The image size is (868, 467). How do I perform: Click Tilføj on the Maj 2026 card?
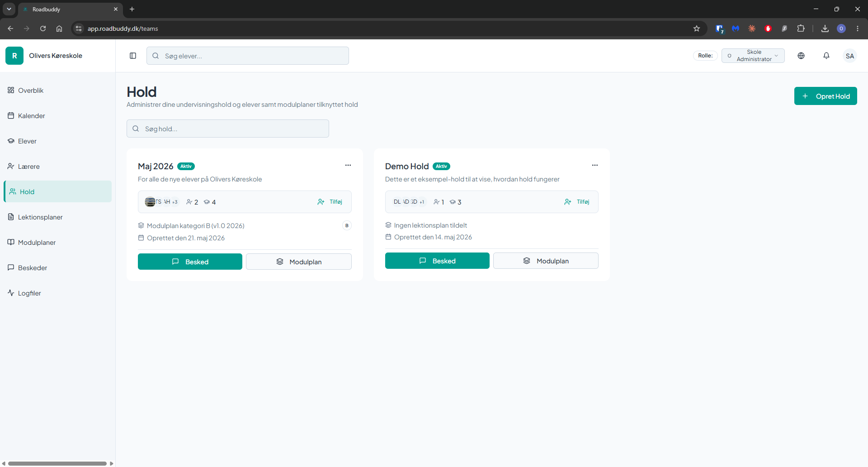pyautogui.click(x=330, y=202)
